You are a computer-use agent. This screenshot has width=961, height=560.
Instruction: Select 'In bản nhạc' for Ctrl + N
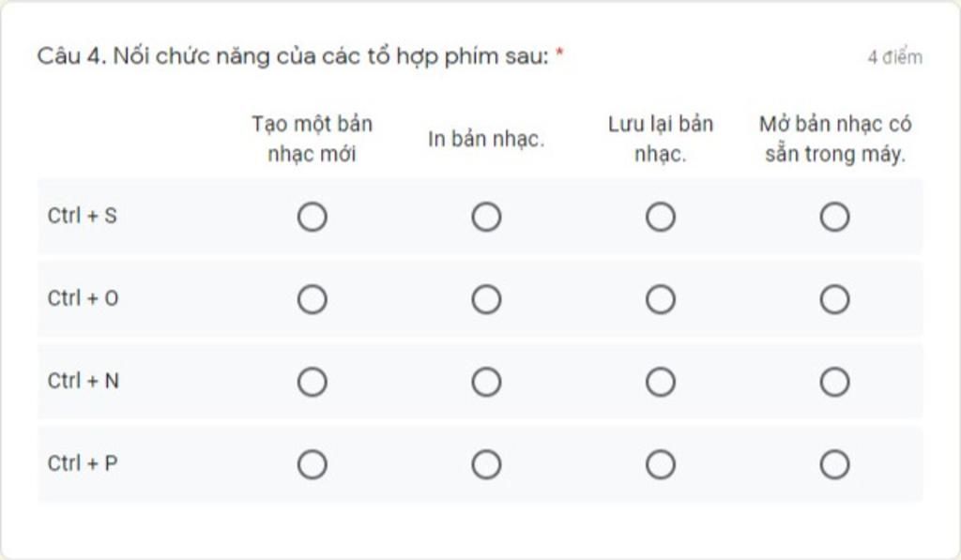486,382
